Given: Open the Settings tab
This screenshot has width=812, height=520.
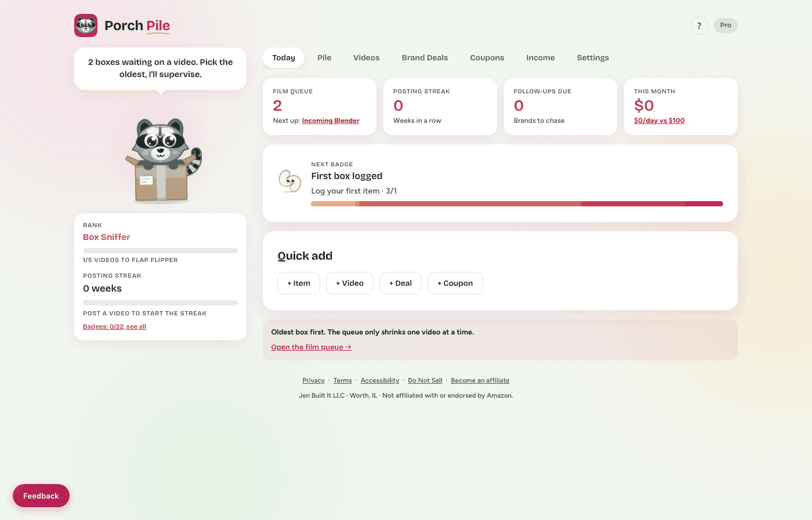Looking at the screenshot, I should pyautogui.click(x=593, y=58).
